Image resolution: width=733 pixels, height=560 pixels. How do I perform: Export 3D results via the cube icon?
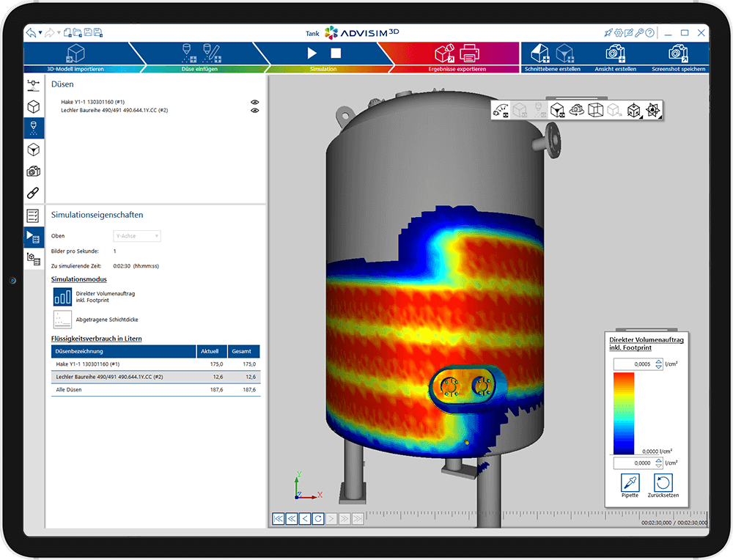[x=445, y=54]
